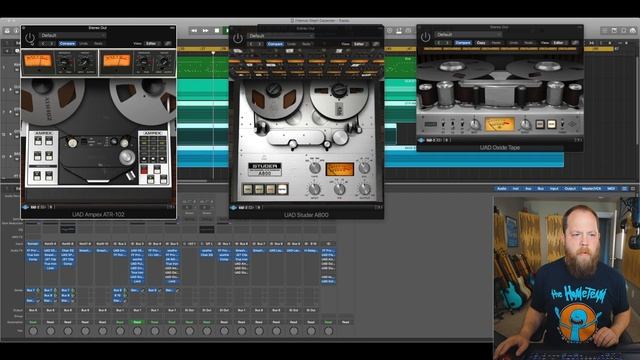The height and width of the screenshot is (360, 640).
Task: Click the UA logo in the Ampex plugin footer
Action: 25,207
